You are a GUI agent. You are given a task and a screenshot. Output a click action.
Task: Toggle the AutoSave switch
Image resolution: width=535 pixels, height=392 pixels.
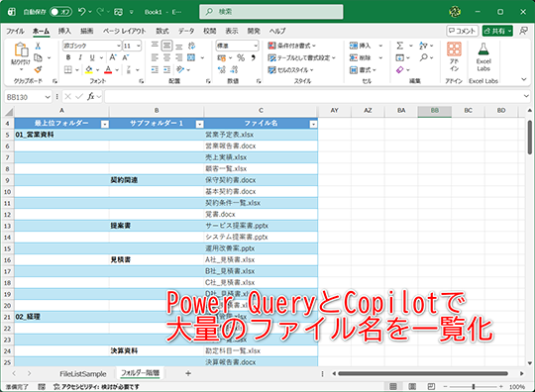60,12
